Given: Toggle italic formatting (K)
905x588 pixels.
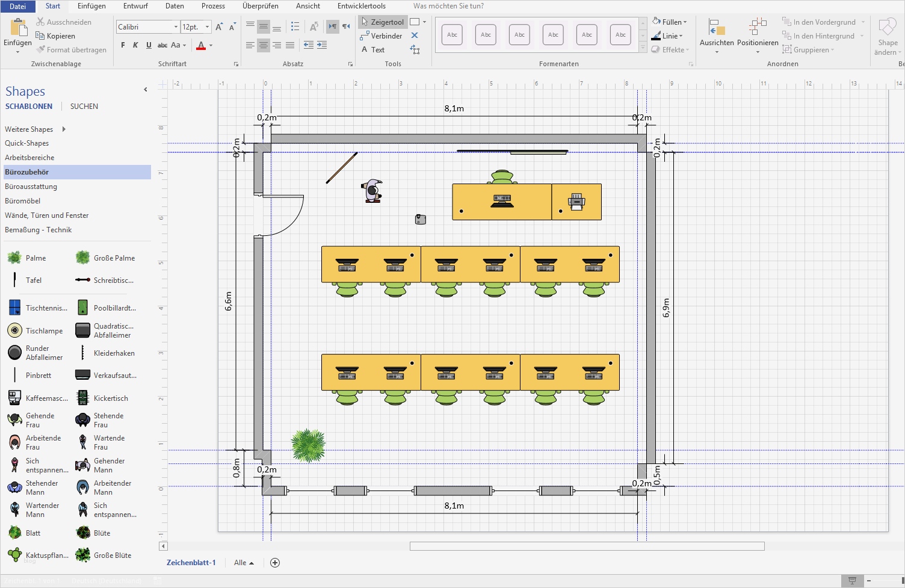Looking at the screenshot, I should point(135,45).
